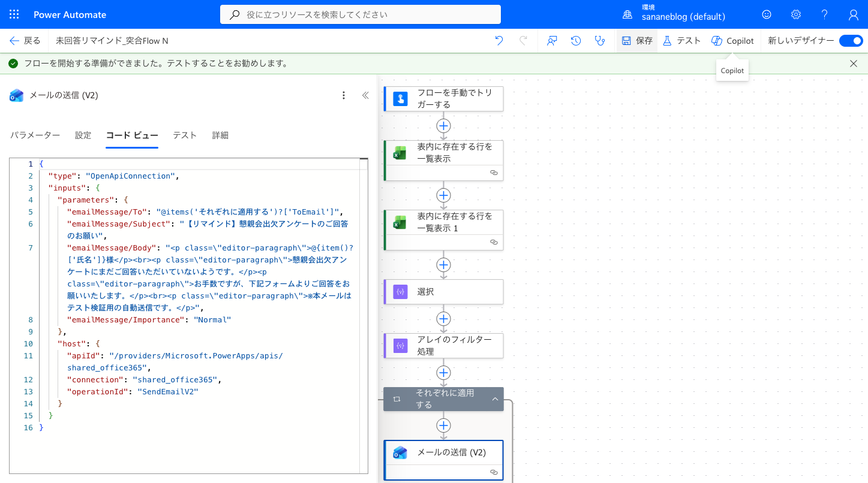This screenshot has width=868, height=483.
Task: Click the redo arrow icon
Action: [523, 41]
